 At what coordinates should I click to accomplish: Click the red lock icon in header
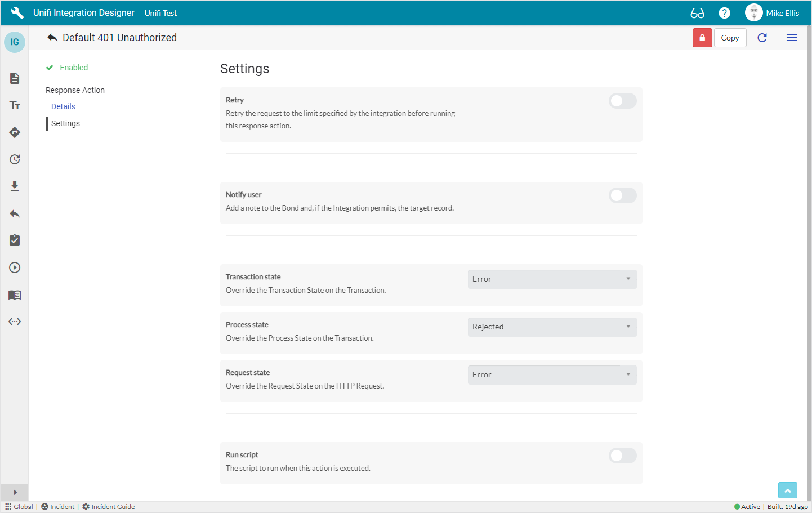(702, 37)
